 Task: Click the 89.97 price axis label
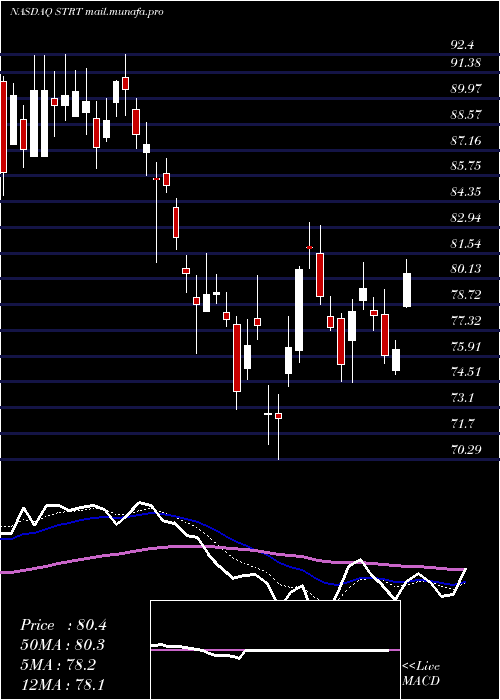click(466, 89)
